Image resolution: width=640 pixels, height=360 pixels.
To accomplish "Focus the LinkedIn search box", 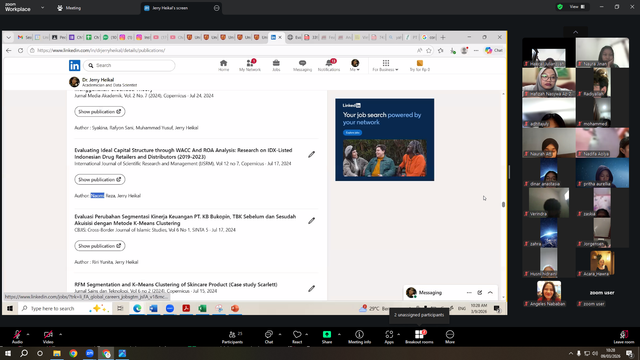I will pos(129,65).
